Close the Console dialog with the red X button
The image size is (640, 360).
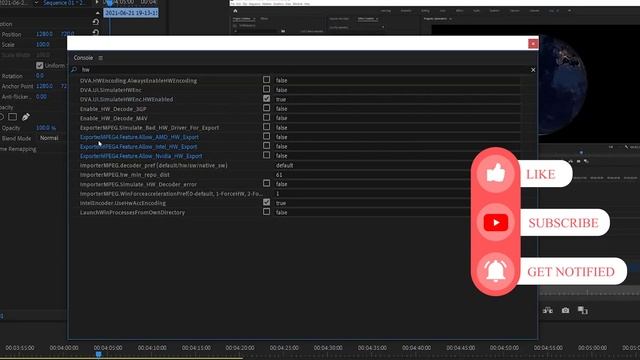click(x=533, y=44)
